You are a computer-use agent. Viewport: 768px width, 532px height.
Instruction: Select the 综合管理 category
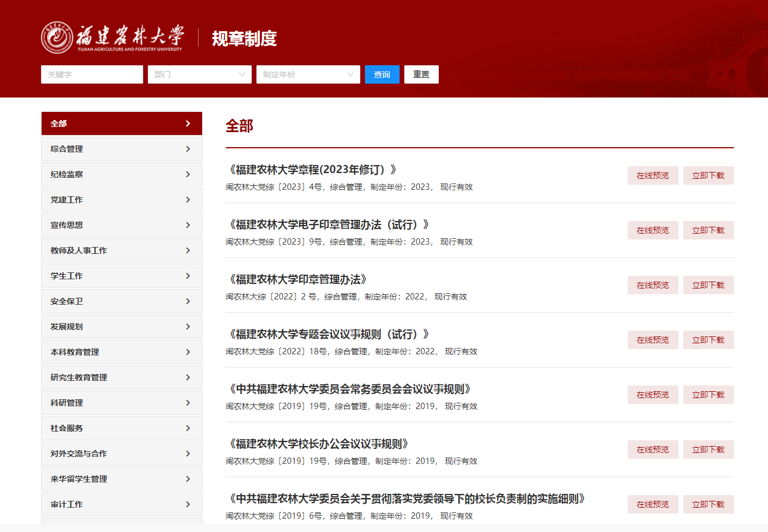tap(122, 149)
